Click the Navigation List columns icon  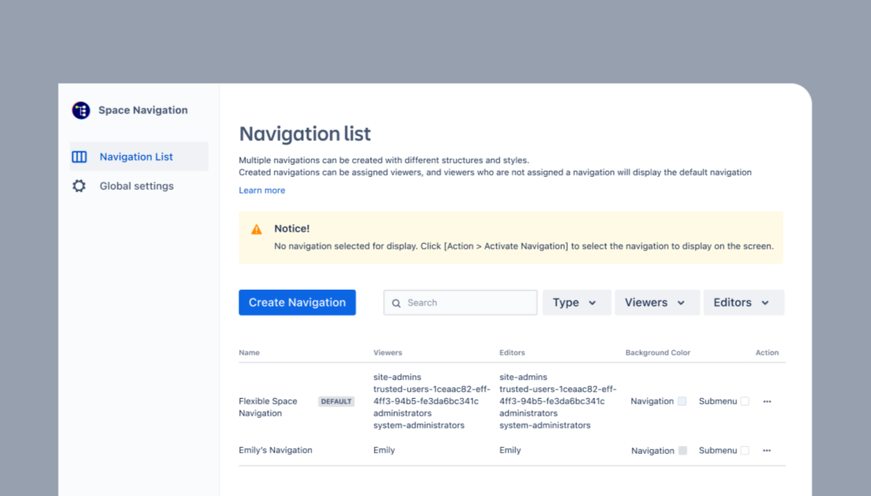coord(79,157)
